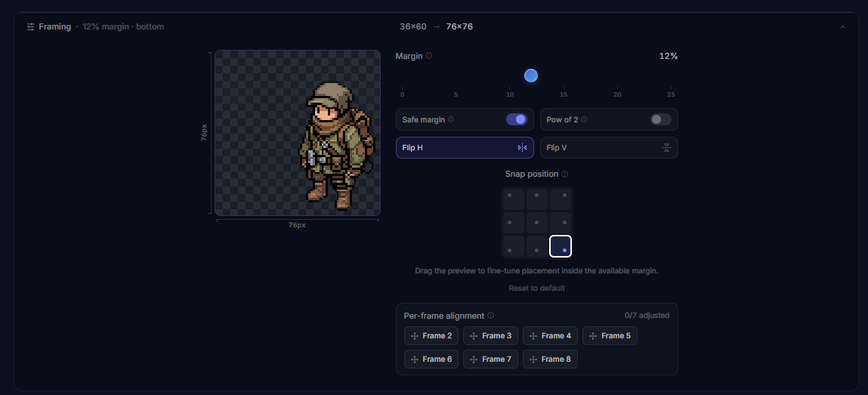The width and height of the screenshot is (868, 395).
Task: Click the Snap position info icon
Action: (565, 174)
